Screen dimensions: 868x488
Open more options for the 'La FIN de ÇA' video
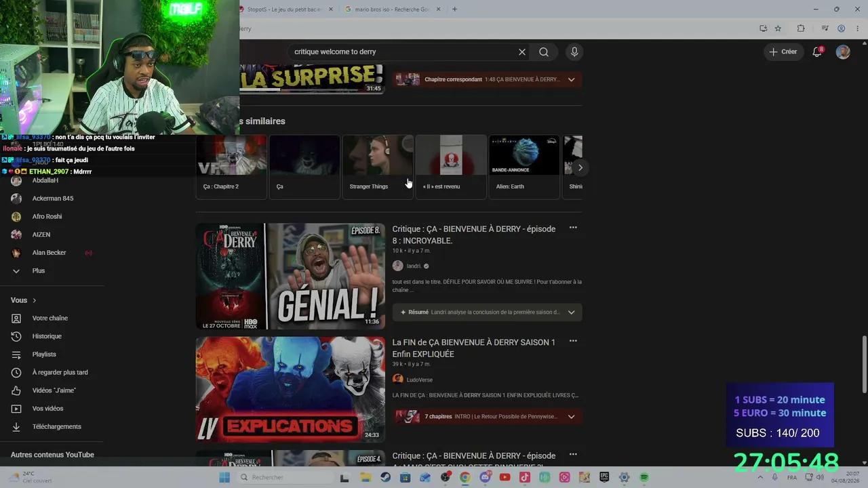point(573,341)
